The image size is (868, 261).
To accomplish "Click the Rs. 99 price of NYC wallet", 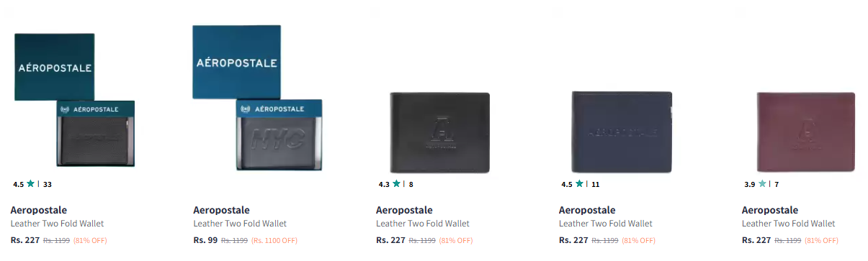I will pyautogui.click(x=205, y=240).
